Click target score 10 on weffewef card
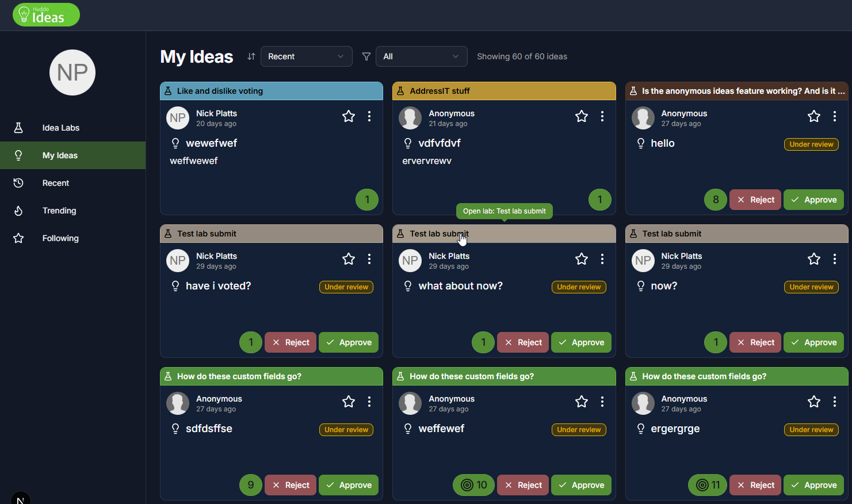The width and height of the screenshot is (852, 504). click(474, 485)
